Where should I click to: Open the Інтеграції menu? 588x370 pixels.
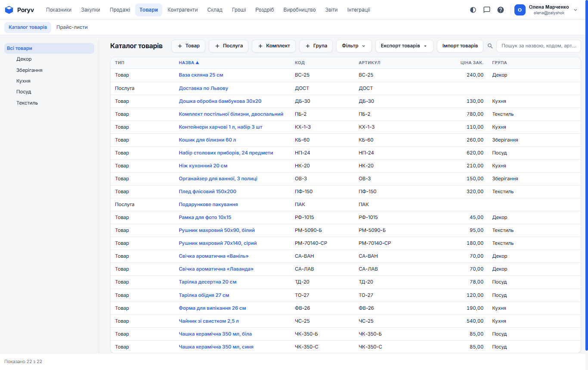point(359,10)
